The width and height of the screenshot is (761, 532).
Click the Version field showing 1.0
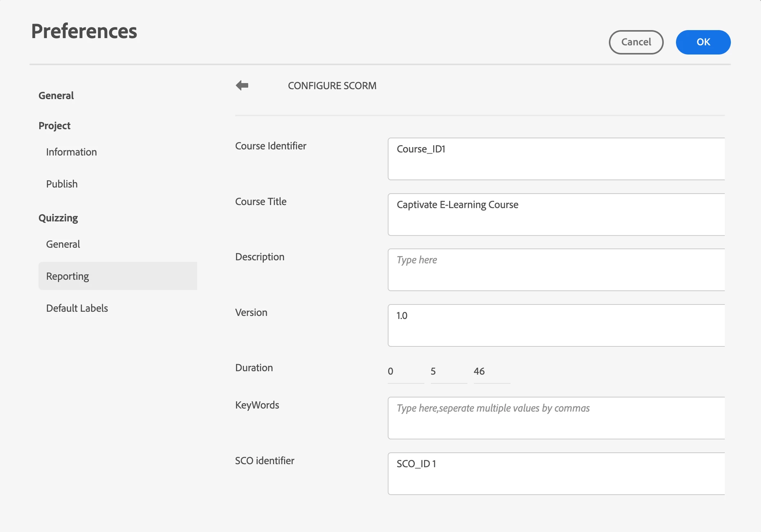556,325
